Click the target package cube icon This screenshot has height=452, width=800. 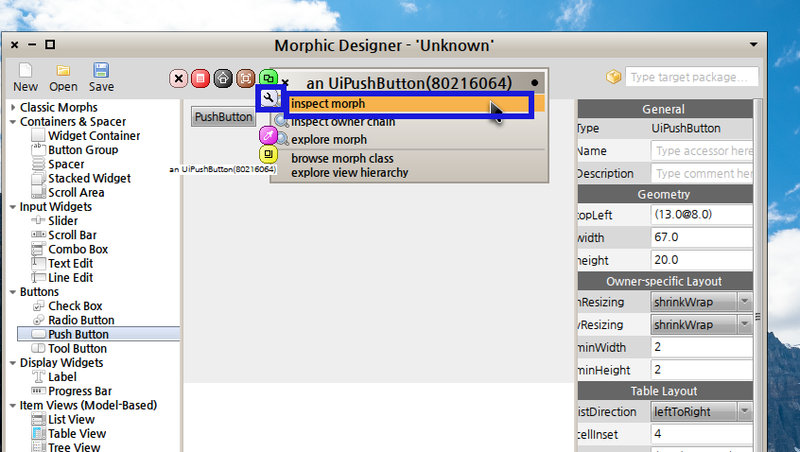pyautogui.click(x=613, y=77)
